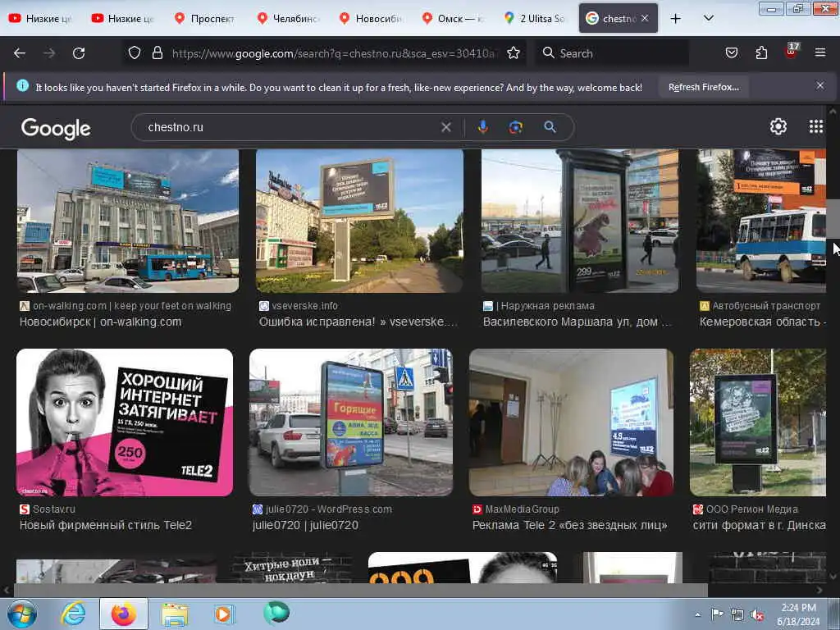840x630 pixels.
Task: Open tracking protection shield icon
Action: coord(135,52)
